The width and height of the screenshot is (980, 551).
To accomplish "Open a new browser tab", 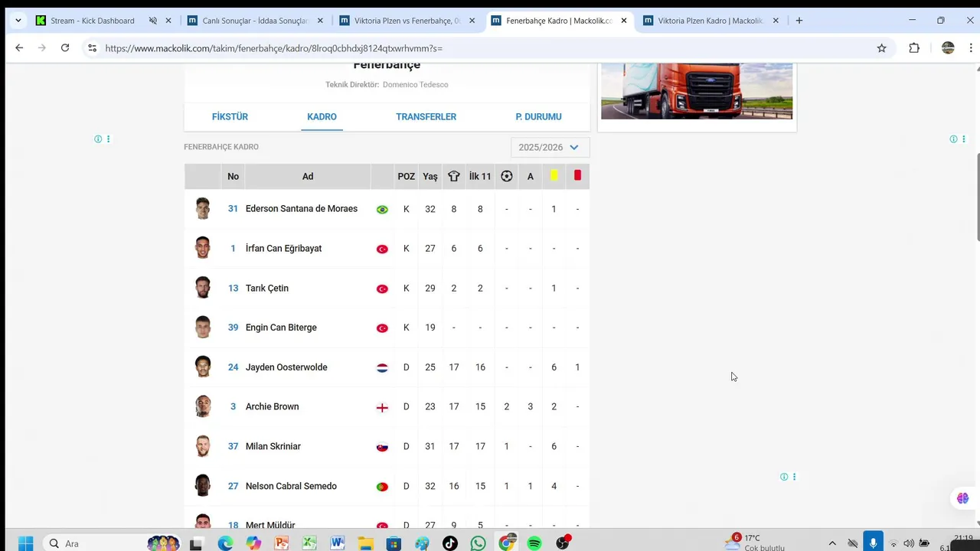I will point(799,21).
